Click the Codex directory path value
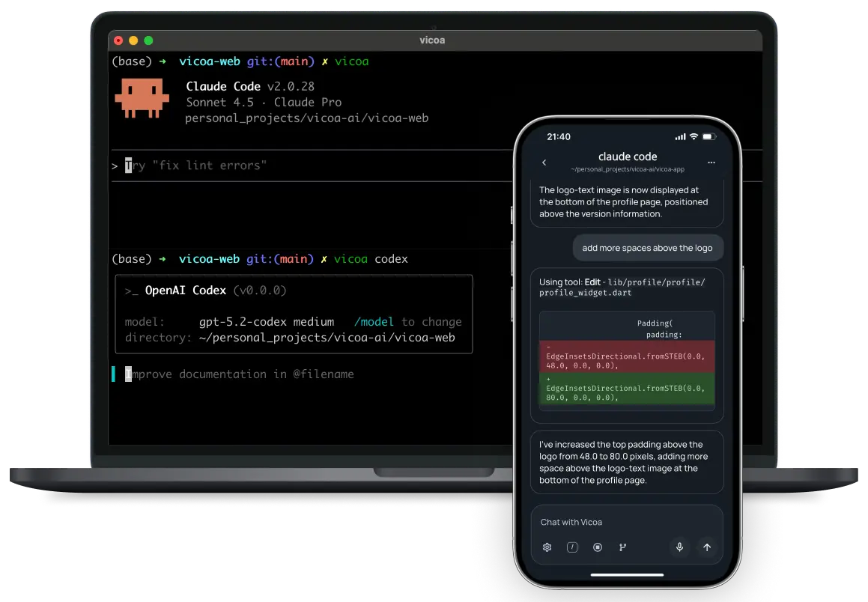Screen dimensions: 868x602 327,338
